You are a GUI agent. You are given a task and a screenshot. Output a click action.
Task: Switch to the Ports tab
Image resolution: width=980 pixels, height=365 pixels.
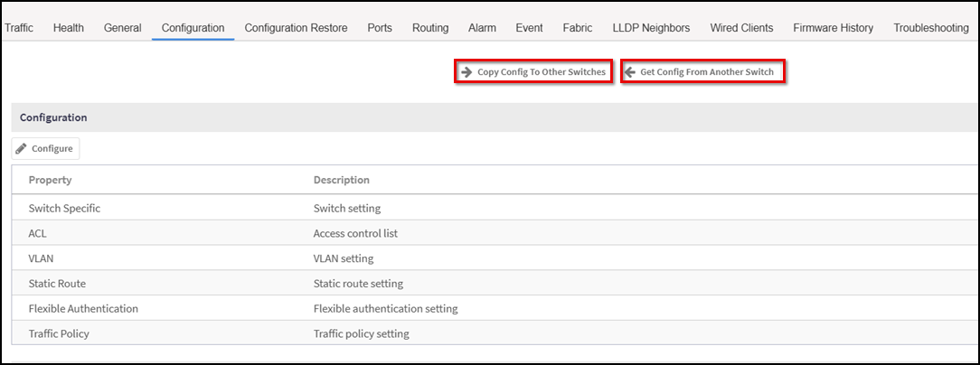coord(380,27)
